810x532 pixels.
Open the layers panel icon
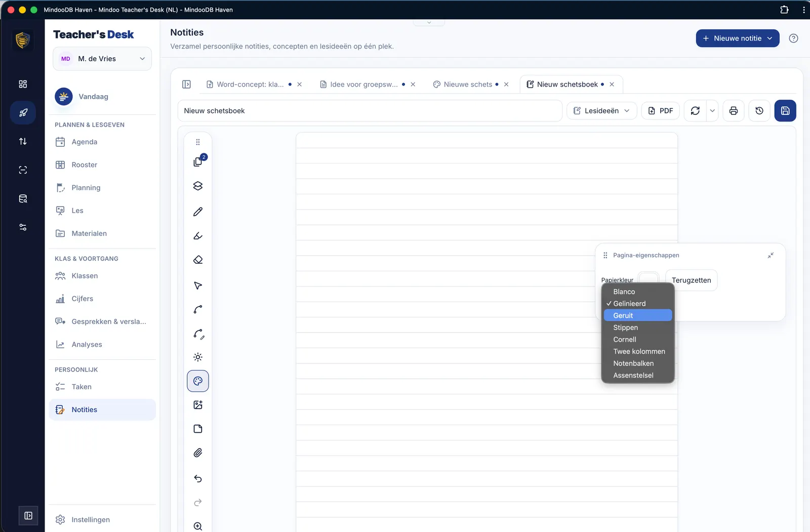(198, 186)
